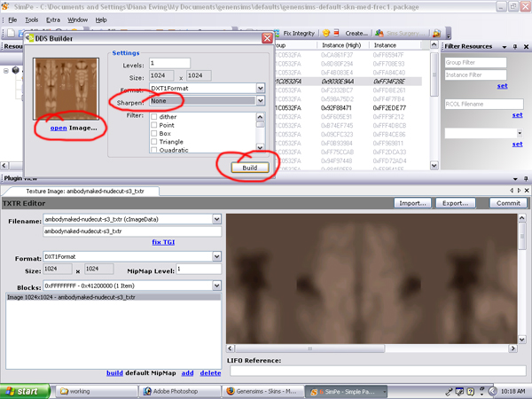This screenshot has width=532, height=399.
Task: Click the package cube icon in resource tree
Action: pos(16,70)
